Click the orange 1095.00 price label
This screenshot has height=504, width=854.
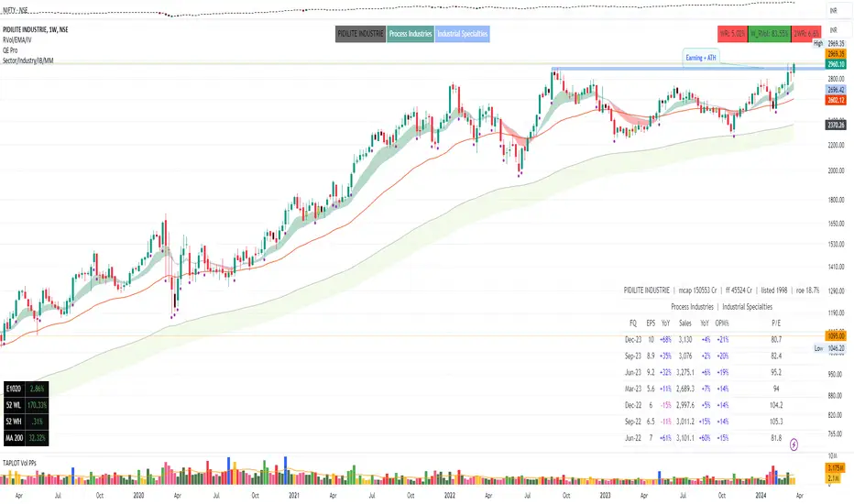(836, 336)
